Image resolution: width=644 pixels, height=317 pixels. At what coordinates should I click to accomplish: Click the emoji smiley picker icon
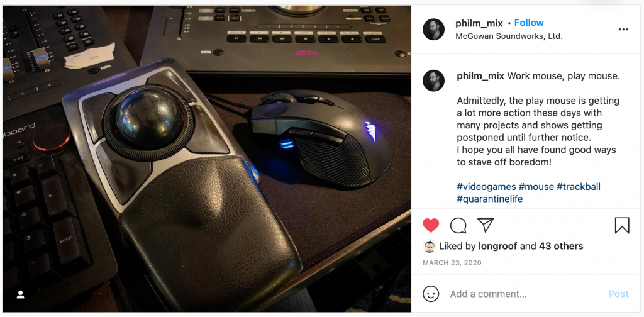[431, 294]
